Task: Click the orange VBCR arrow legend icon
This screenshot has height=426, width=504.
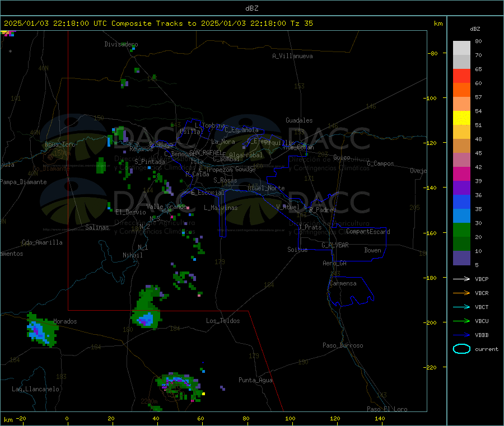Action: 461,293
